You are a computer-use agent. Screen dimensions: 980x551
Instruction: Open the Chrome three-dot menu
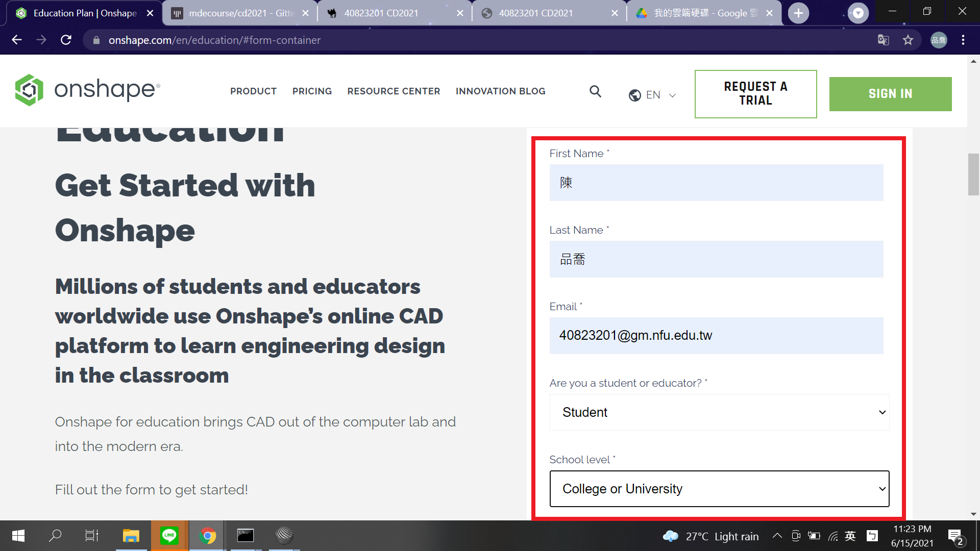[x=963, y=40]
